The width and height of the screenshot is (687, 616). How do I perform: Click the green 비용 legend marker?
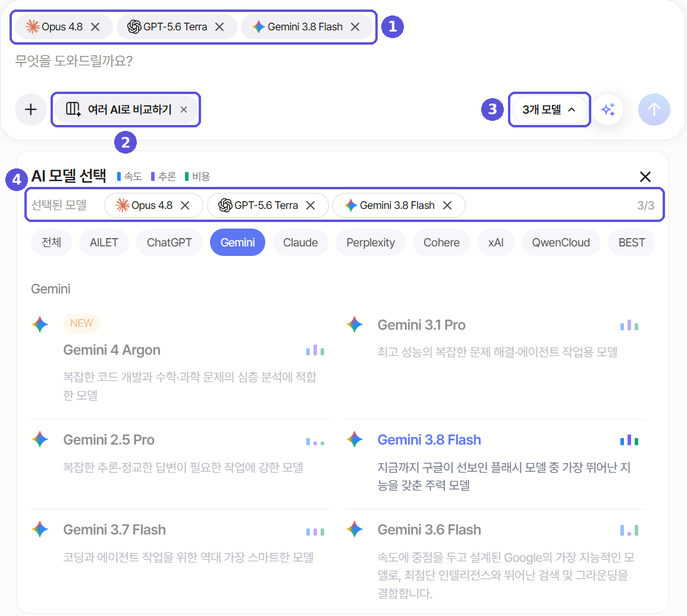point(187,177)
